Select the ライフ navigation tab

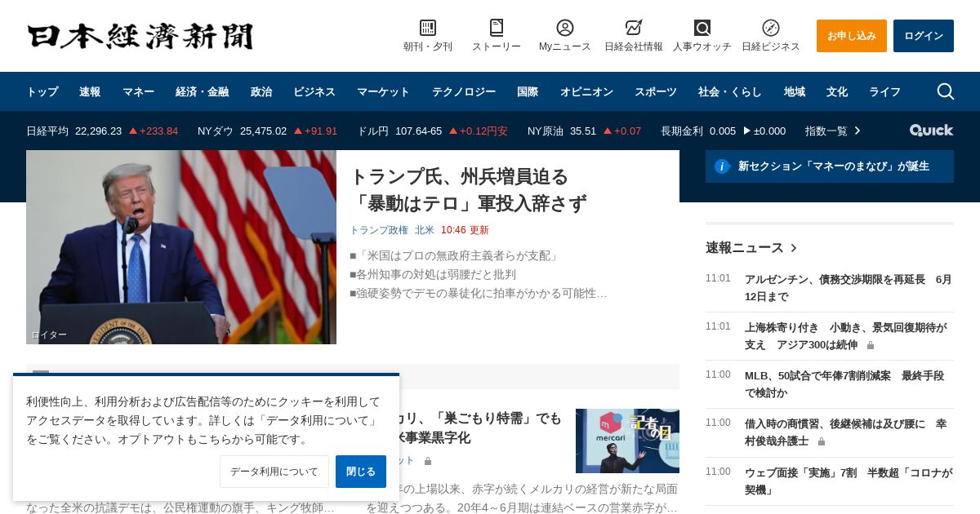pos(885,91)
